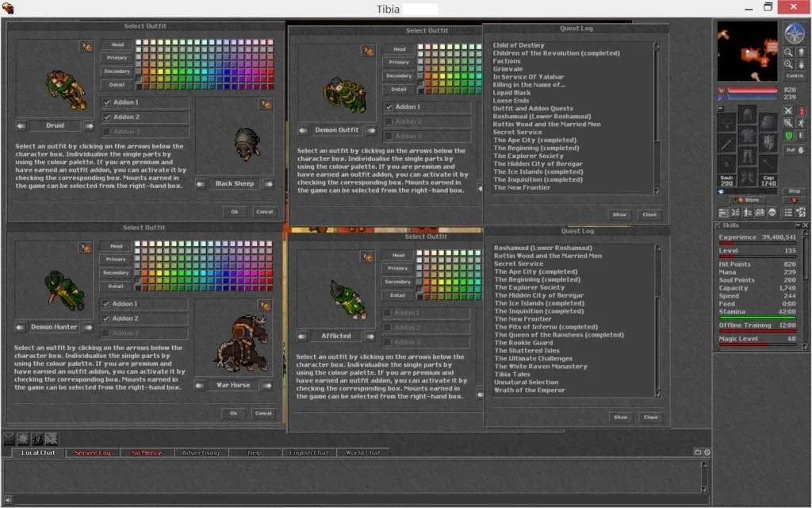
Task: Uncheck Addon 2 in the Druid dialog
Action: [107, 117]
